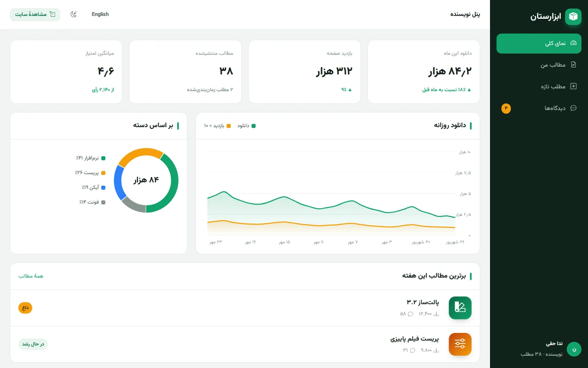Screen dimensions: 588x368
Task: Click the comment icon beside ۳۱
Action: coord(412,350)
